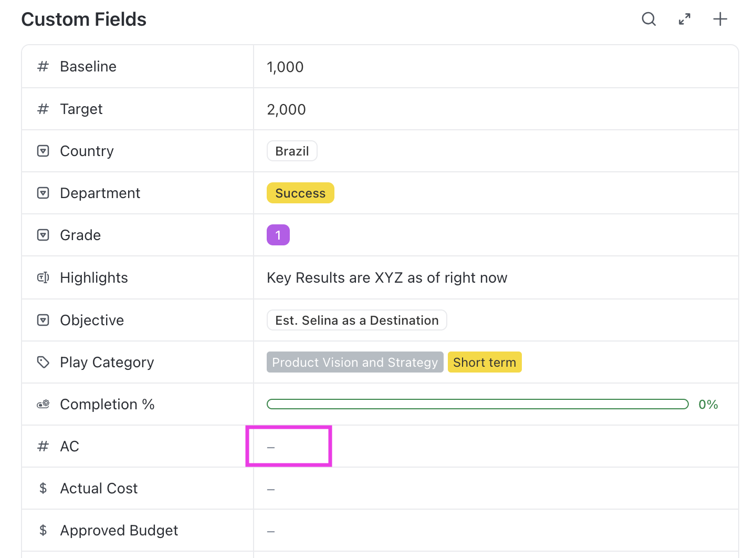The image size is (756, 558).
Task: Click the progress icon next to Completion %
Action: [x=43, y=404]
